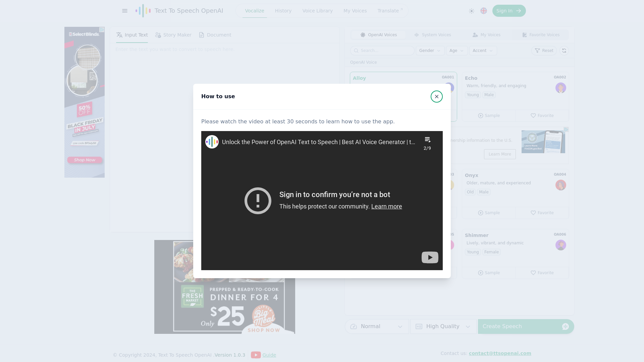
Task: Click the AdChoices icon on SelectBlinds ad
Action: coord(102,30)
